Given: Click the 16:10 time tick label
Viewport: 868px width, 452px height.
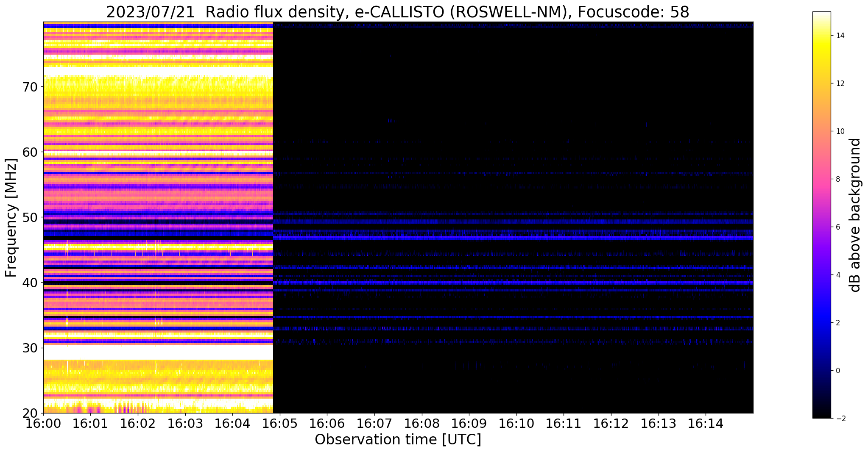Looking at the screenshot, I should (516, 423).
